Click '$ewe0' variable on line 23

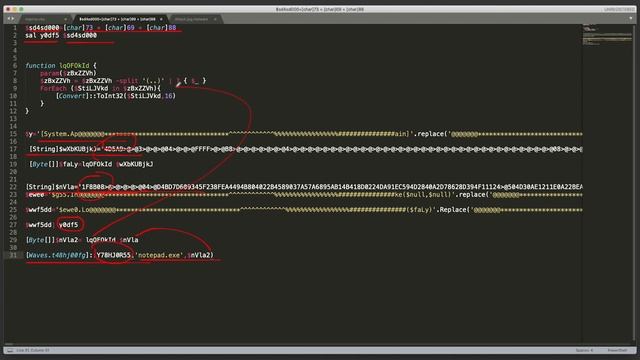pos(35,195)
